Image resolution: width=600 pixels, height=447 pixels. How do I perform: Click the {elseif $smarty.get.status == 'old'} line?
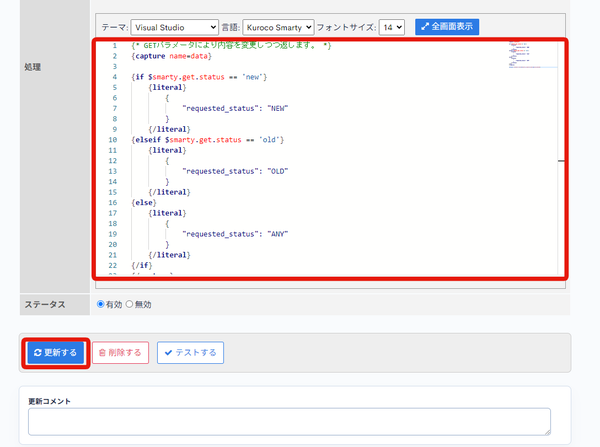(x=207, y=140)
